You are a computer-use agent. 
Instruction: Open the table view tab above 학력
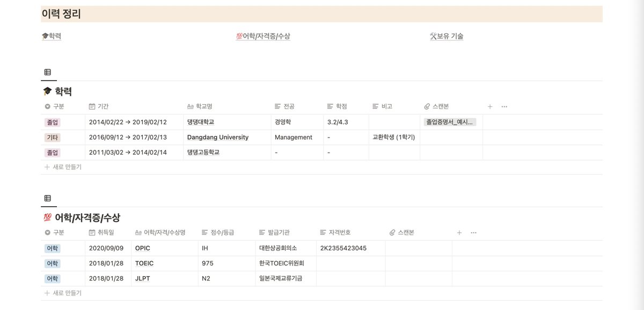tap(48, 72)
